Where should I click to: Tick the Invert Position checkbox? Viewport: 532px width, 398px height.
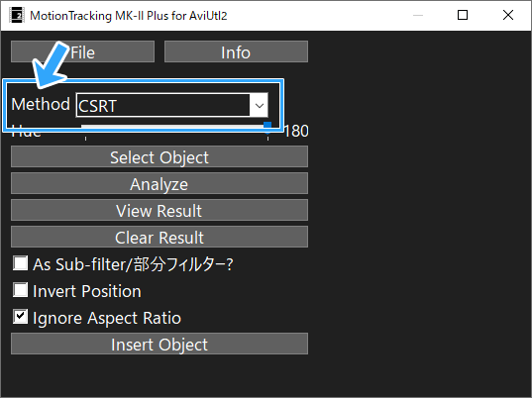click(21, 290)
